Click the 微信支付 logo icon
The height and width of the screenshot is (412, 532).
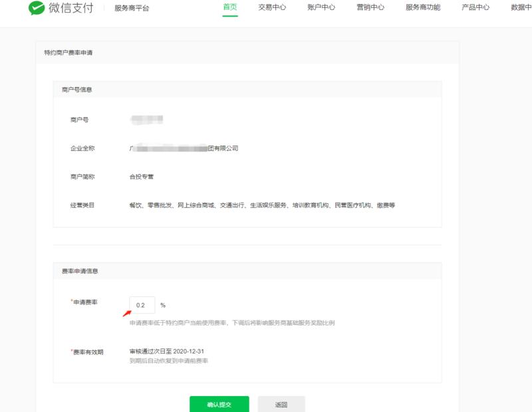coord(35,9)
